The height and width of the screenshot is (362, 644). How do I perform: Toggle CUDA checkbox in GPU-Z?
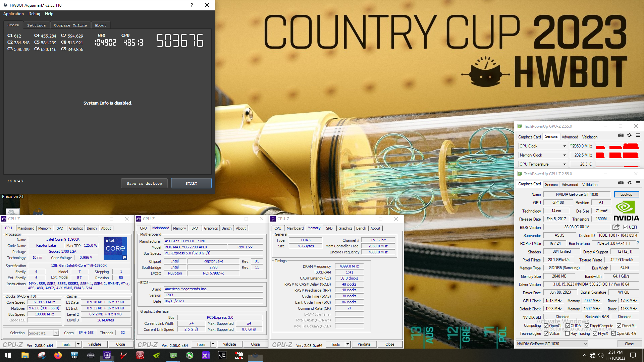tap(568, 326)
